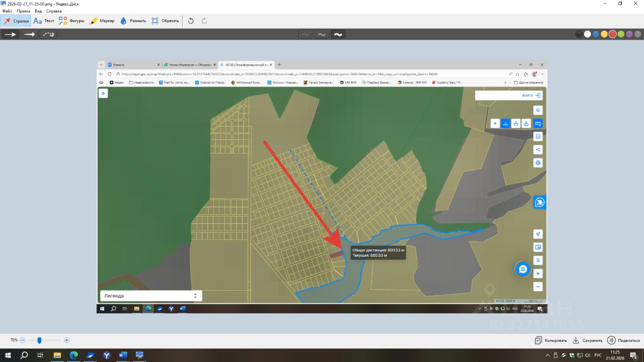Select the Обрезать crop tool

(x=165, y=21)
